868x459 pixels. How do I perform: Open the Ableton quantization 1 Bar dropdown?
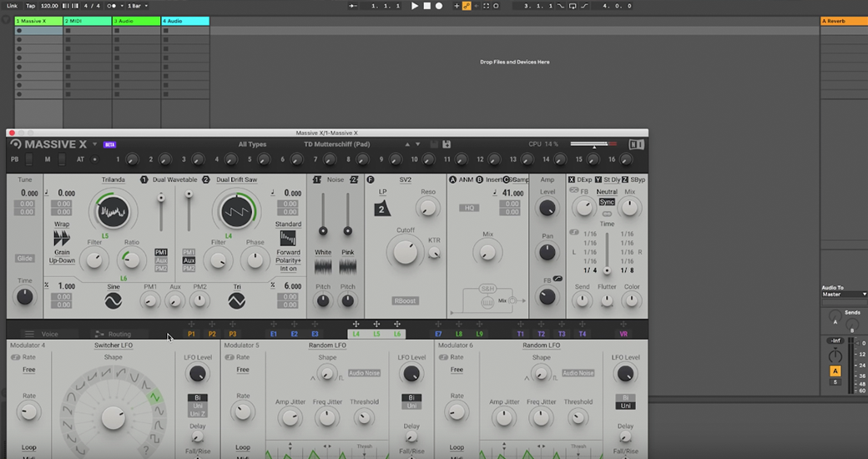[x=137, y=6]
